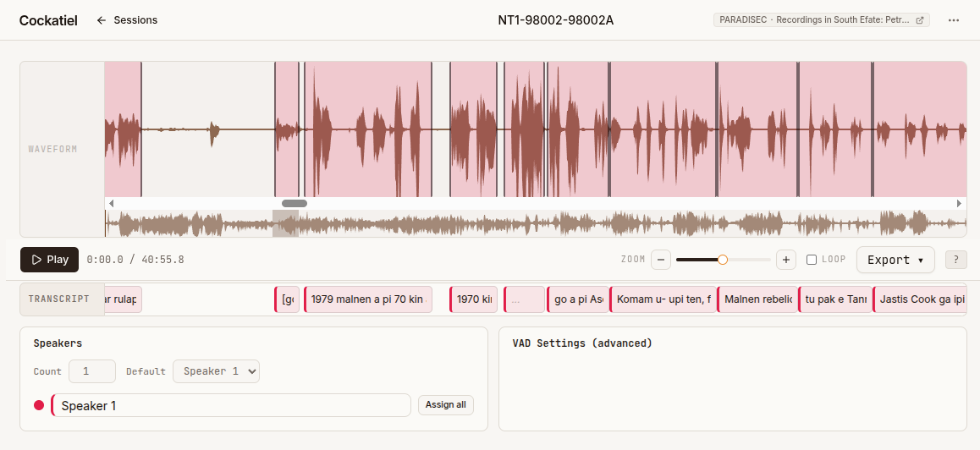980x450 pixels.
Task: Click the Play button
Action: point(49,260)
